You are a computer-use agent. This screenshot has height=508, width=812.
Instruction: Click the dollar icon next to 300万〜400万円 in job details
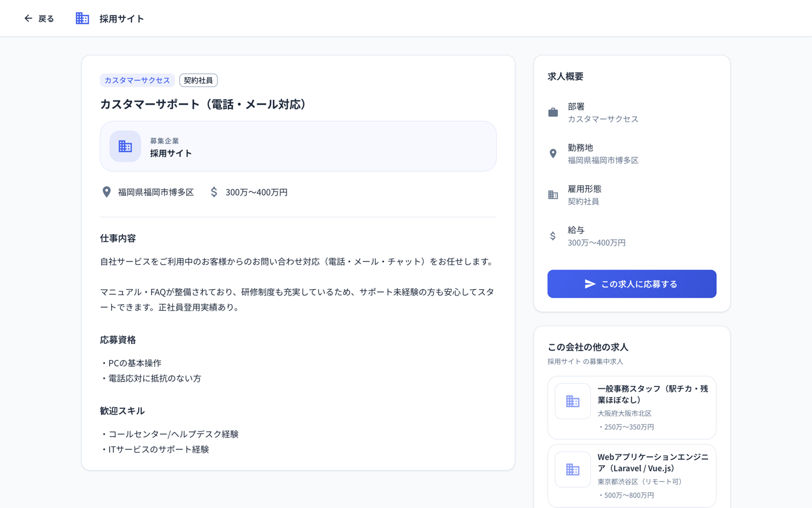214,192
